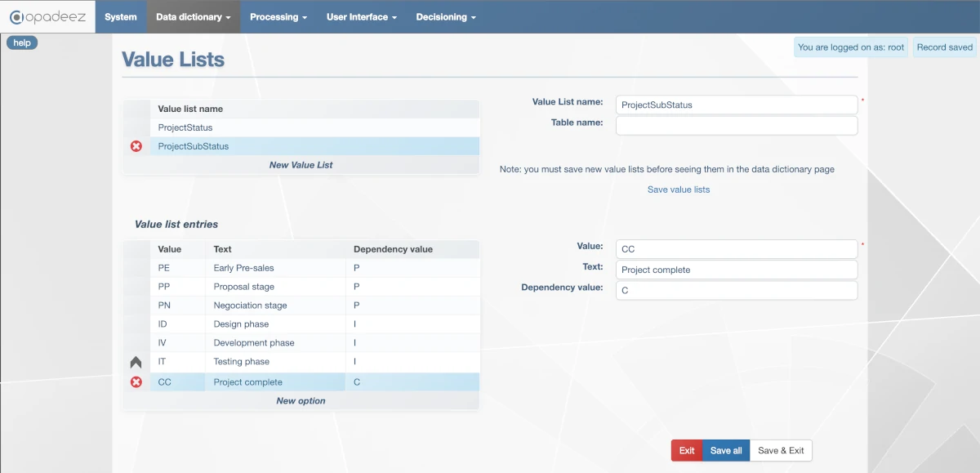Click into the Table name field
This screenshot has width=980, height=473.
(x=736, y=125)
